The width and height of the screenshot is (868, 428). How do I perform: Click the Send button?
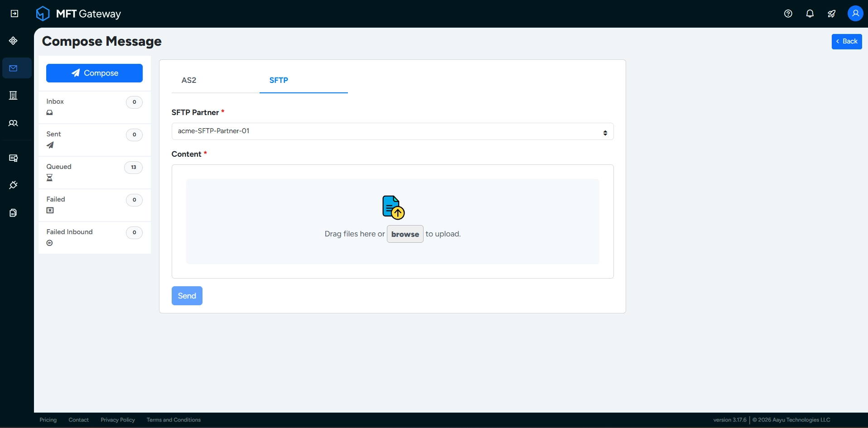click(x=187, y=296)
